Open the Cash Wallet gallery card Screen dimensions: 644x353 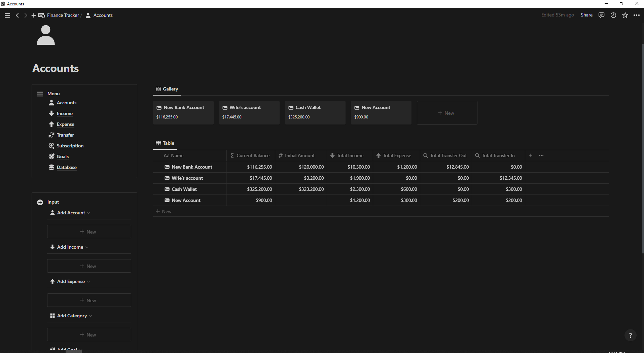coord(315,113)
